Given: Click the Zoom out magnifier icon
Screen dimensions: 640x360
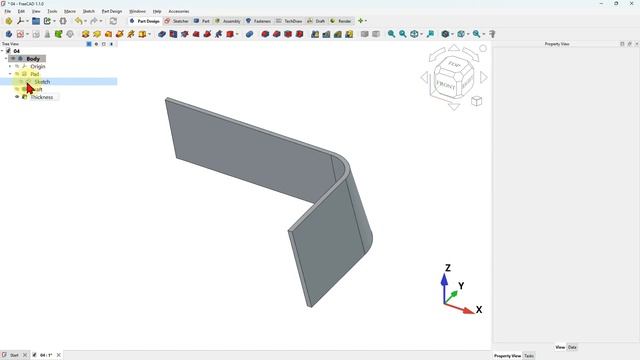Looking at the screenshot, I should [403, 34].
